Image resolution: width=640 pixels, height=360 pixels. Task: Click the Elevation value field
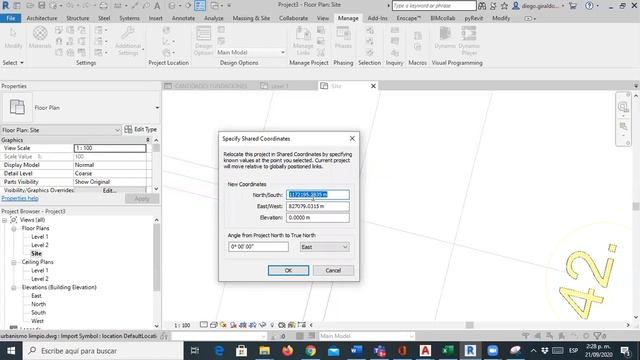[x=318, y=218]
